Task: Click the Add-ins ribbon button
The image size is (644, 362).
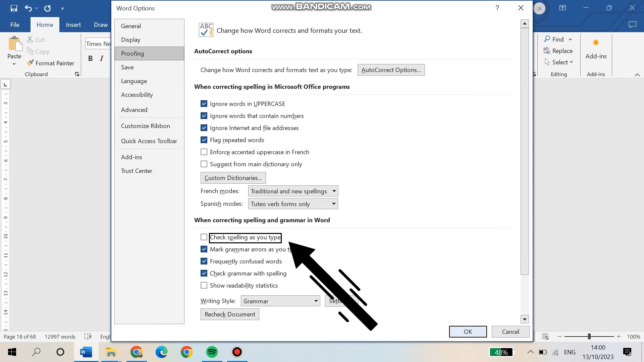Action: (596, 49)
